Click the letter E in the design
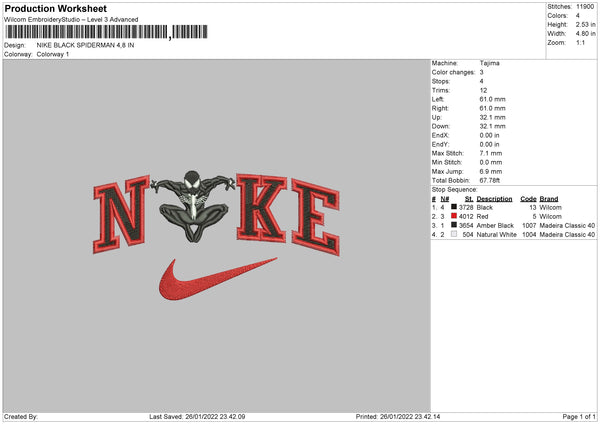This screenshot has width=600, height=424. point(316,217)
